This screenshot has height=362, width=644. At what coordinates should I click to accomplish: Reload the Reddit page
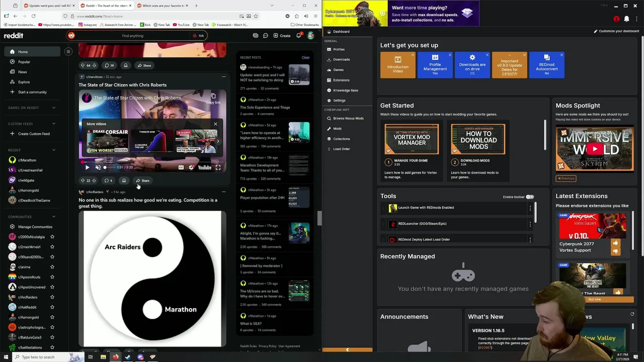pos(33,16)
